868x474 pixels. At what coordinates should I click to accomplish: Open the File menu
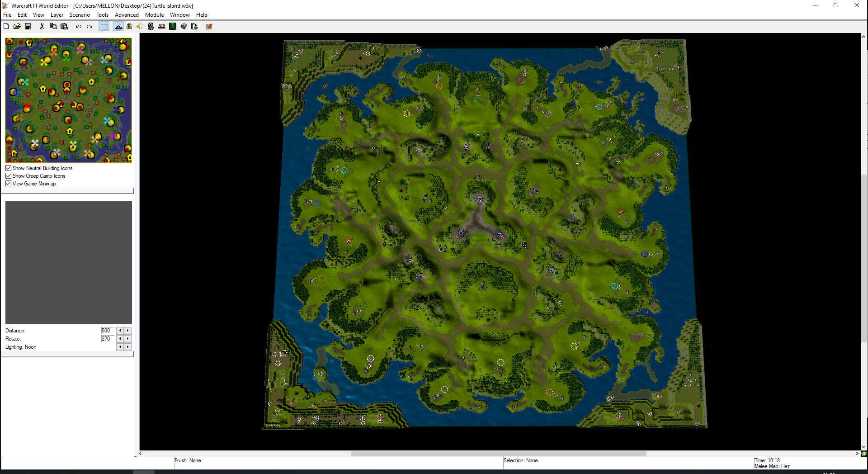pyautogui.click(x=7, y=15)
